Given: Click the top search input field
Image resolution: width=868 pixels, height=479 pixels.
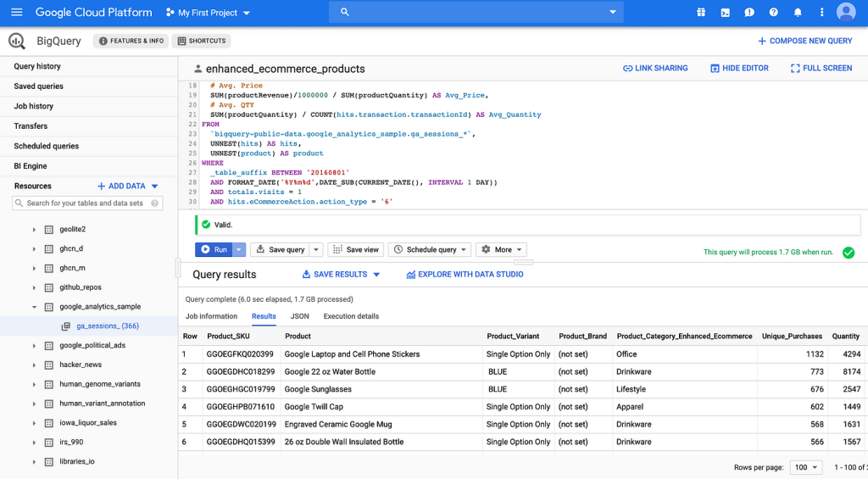Looking at the screenshot, I should tap(476, 12).
